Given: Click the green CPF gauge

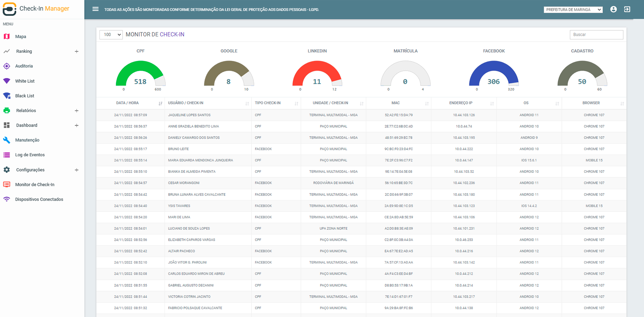Looking at the screenshot, I should pyautogui.click(x=140, y=73).
